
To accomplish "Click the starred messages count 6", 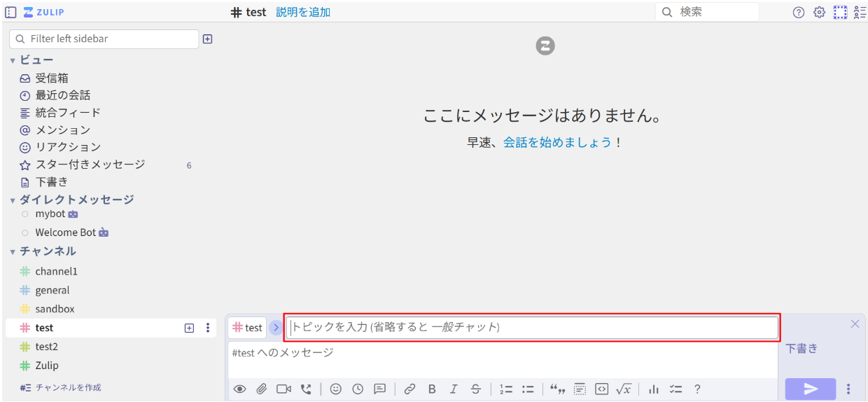I will (x=189, y=166).
